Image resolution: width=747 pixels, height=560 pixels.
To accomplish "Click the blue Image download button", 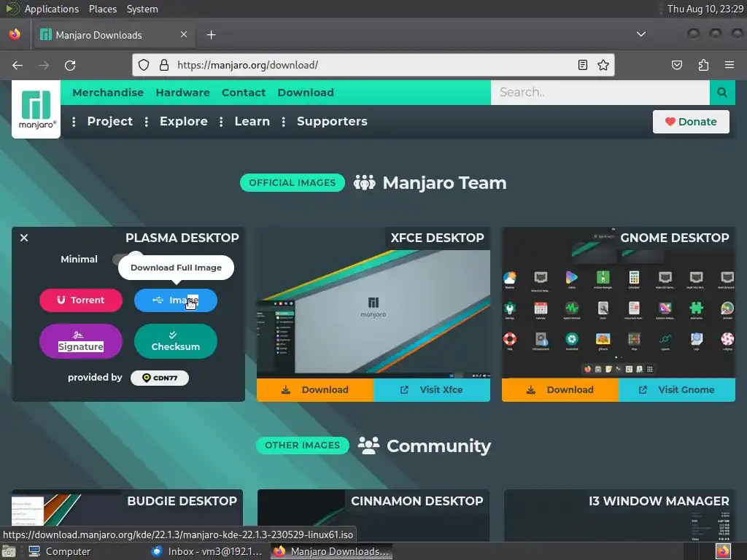I will pyautogui.click(x=176, y=300).
